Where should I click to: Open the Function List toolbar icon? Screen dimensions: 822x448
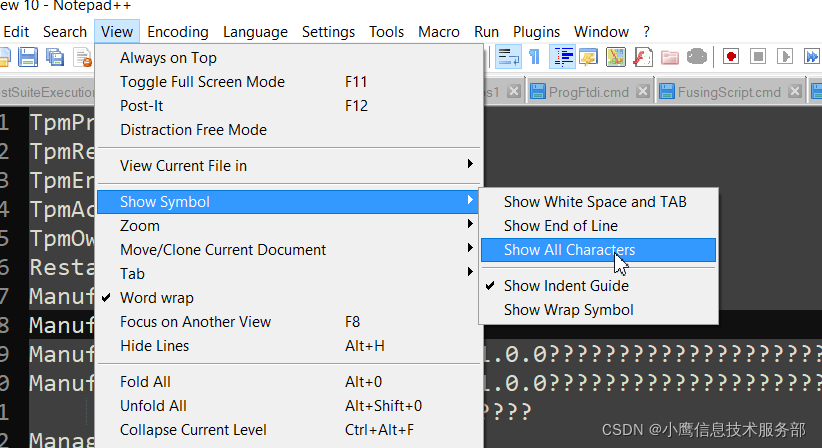point(643,57)
